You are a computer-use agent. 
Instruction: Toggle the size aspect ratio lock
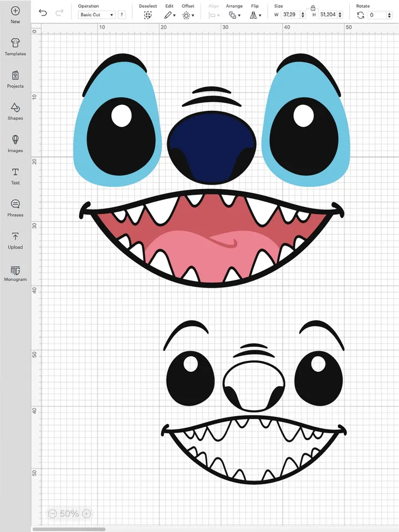313,8
